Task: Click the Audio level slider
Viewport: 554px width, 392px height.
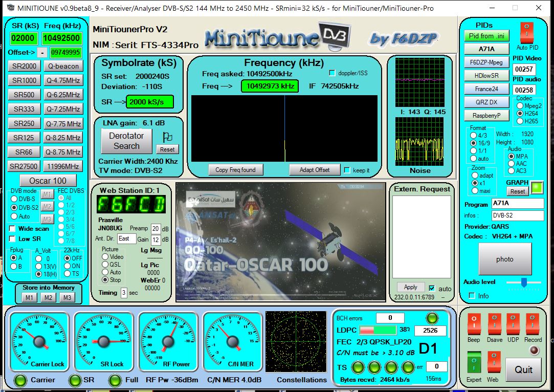Action: pos(523,282)
